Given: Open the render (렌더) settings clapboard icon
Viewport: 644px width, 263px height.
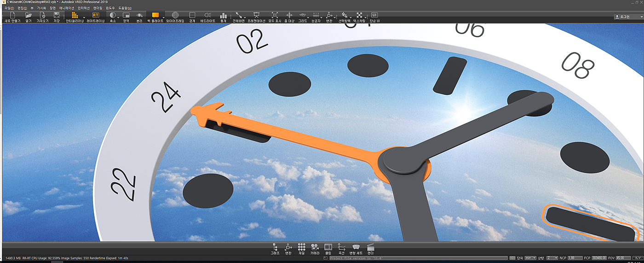Looking at the screenshot, I should point(371,247).
